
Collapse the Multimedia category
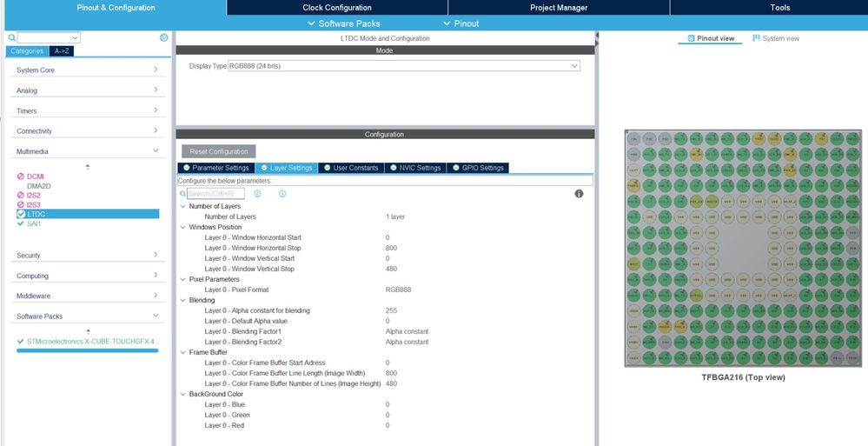click(x=88, y=151)
